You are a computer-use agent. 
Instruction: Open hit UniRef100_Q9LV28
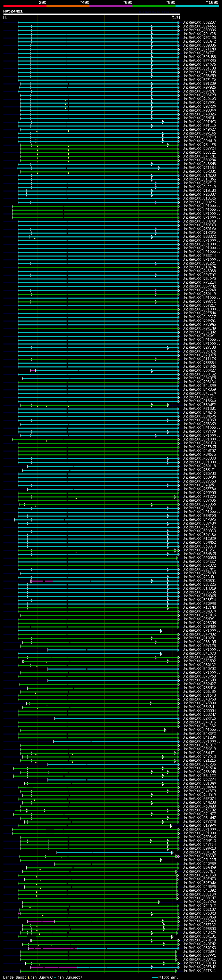pos(199,34)
